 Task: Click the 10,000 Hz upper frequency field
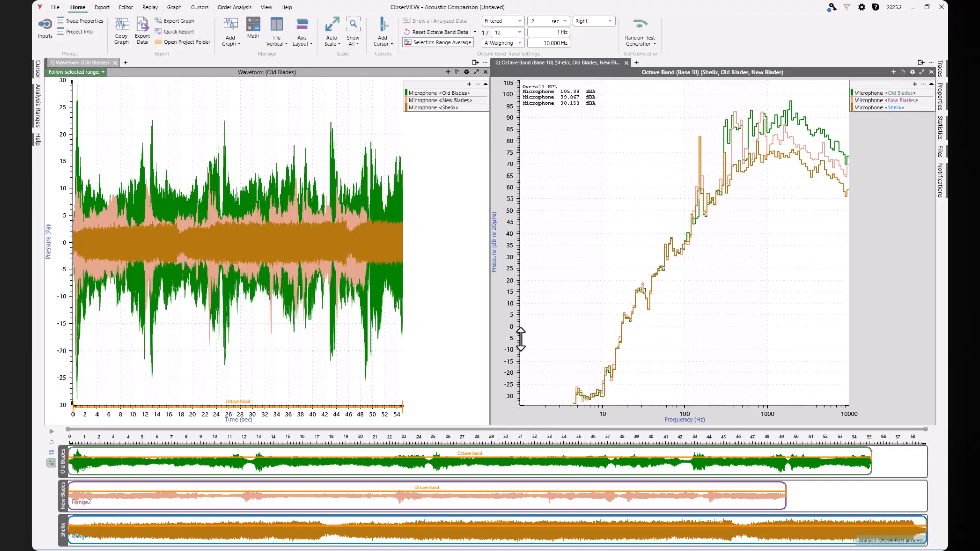coord(548,43)
